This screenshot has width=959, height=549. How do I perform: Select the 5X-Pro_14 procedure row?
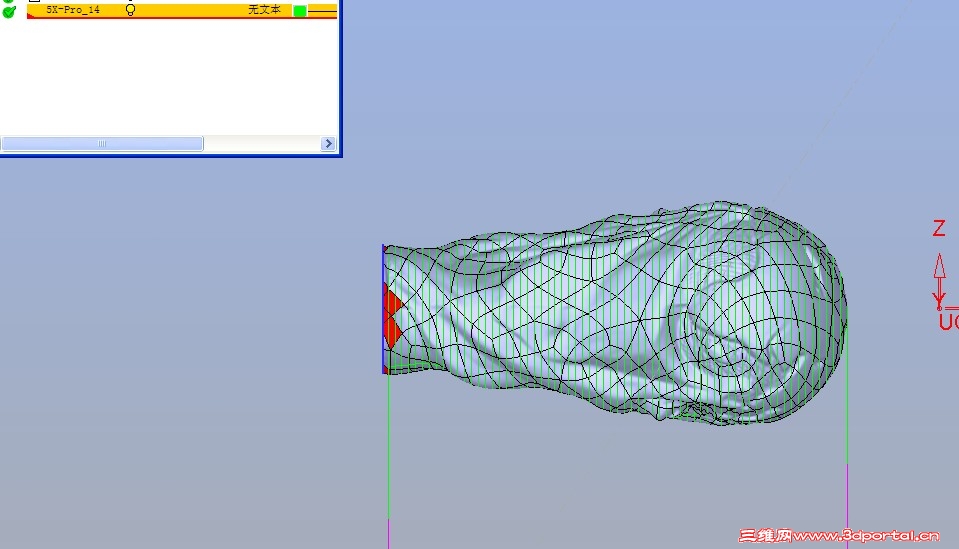(182, 10)
